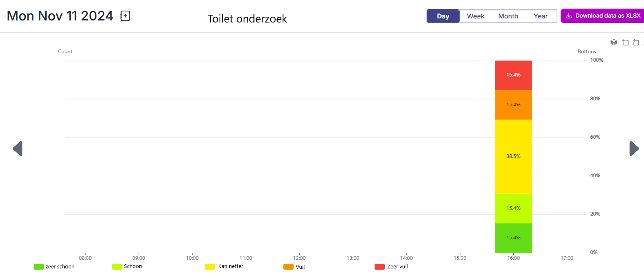Click Download data as XLSX button
644x277 pixels.
pyautogui.click(x=604, y=16)
